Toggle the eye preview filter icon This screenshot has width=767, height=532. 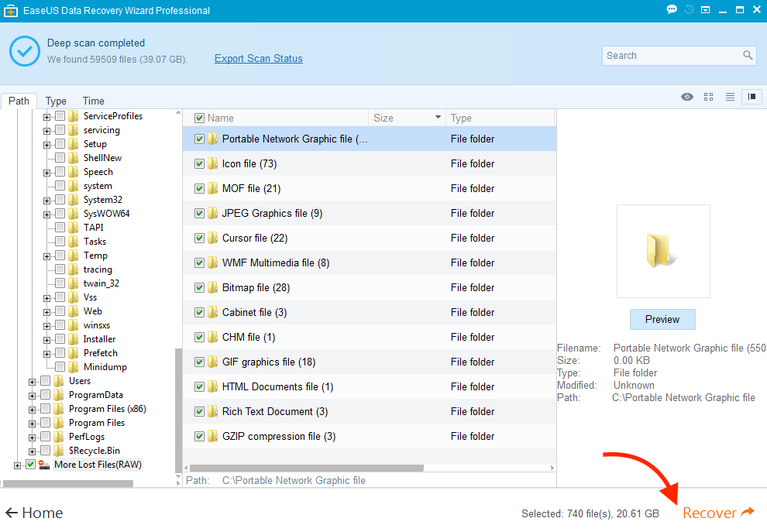pos(686,97)
